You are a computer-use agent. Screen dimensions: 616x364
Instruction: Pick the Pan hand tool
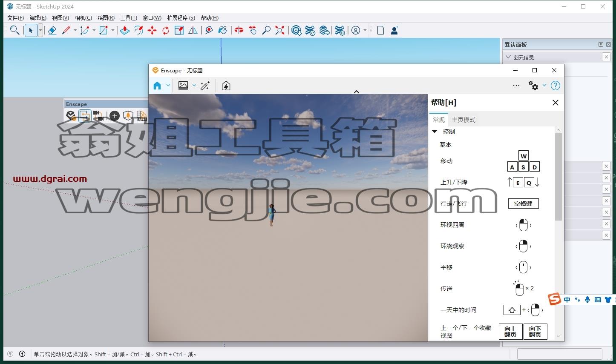[253, 30]
